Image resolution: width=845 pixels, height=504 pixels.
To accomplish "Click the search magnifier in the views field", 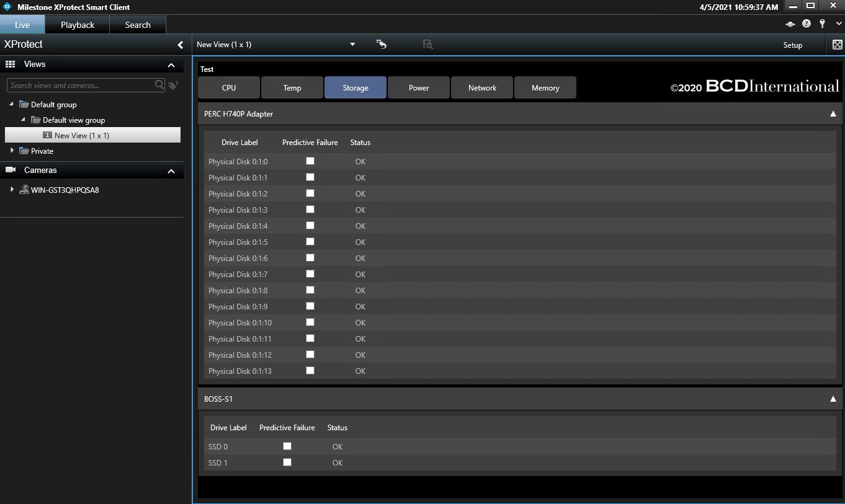I will point(159,85).
